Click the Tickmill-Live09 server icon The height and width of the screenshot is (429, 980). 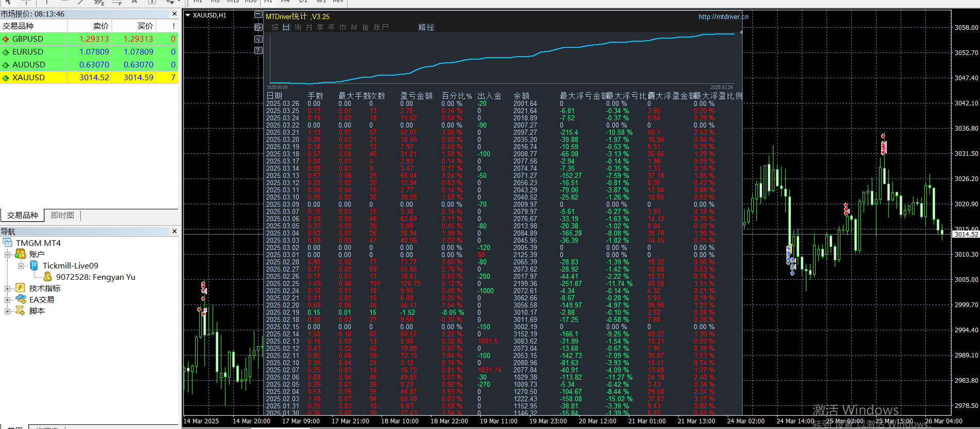pyautogui.click(x=34, y=265)
